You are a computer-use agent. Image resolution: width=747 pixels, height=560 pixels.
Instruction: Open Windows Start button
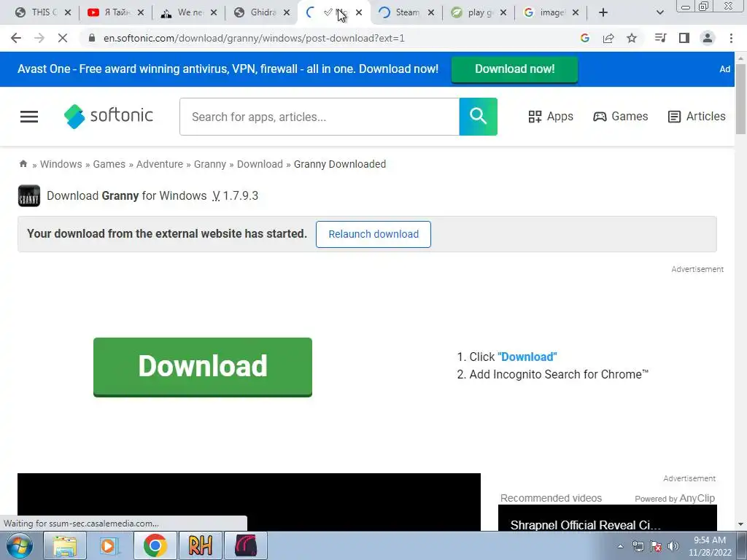(20, 545)
